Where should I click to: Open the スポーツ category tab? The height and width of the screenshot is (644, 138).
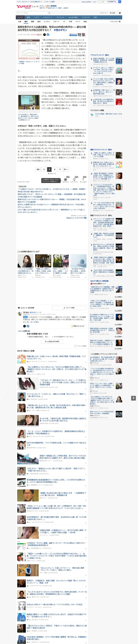56,21
